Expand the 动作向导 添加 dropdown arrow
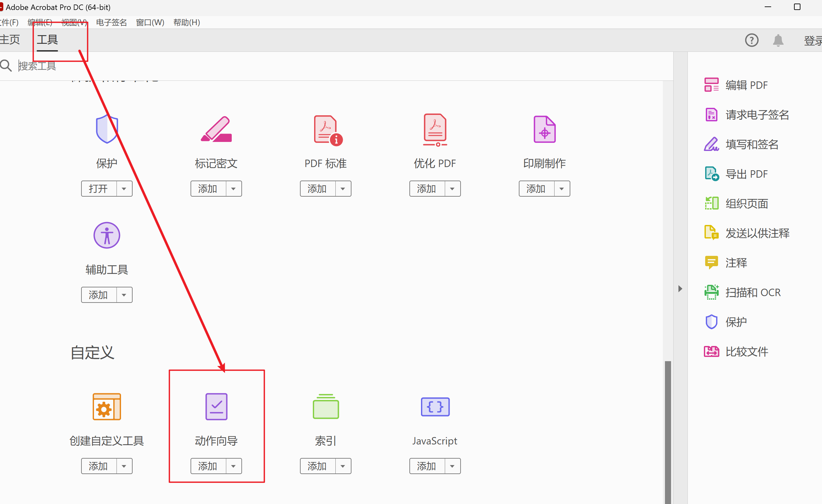The width and height of the screenshot is (822, 504). [x=234, y=466]
